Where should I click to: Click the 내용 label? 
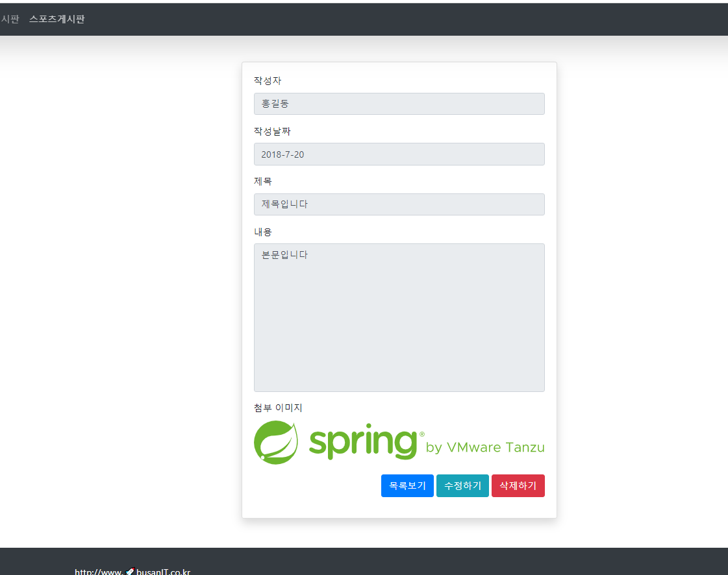pos(263,232)
